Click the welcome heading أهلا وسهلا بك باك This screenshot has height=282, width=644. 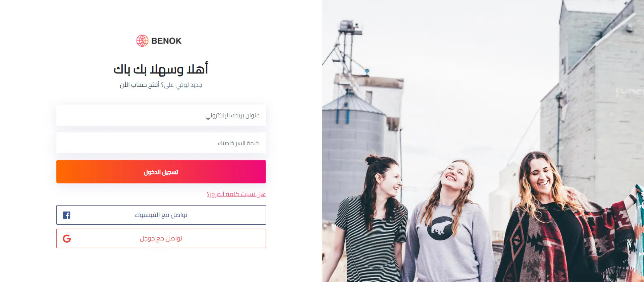[161, 69]
